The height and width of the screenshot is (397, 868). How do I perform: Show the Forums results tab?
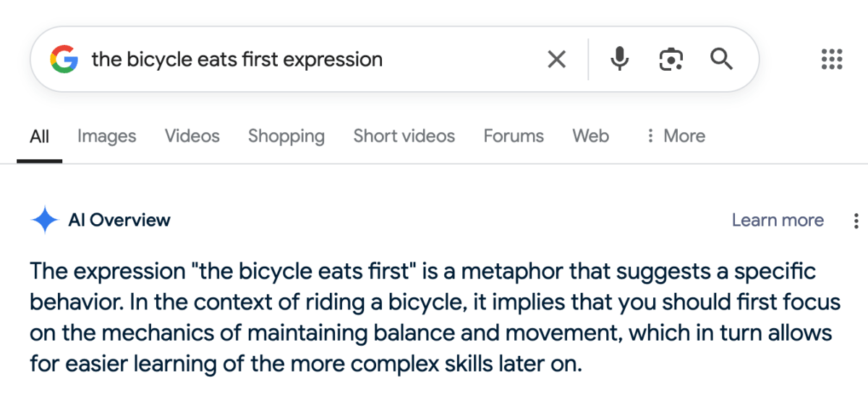514,136
